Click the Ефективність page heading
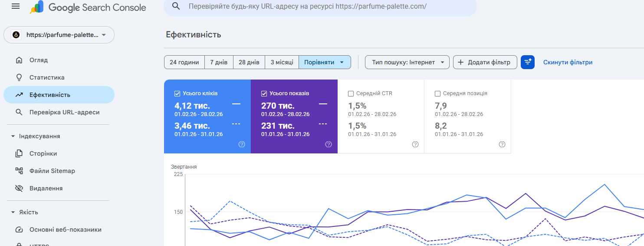The width and height of the screenshot is (644, 246). point(194,35)
